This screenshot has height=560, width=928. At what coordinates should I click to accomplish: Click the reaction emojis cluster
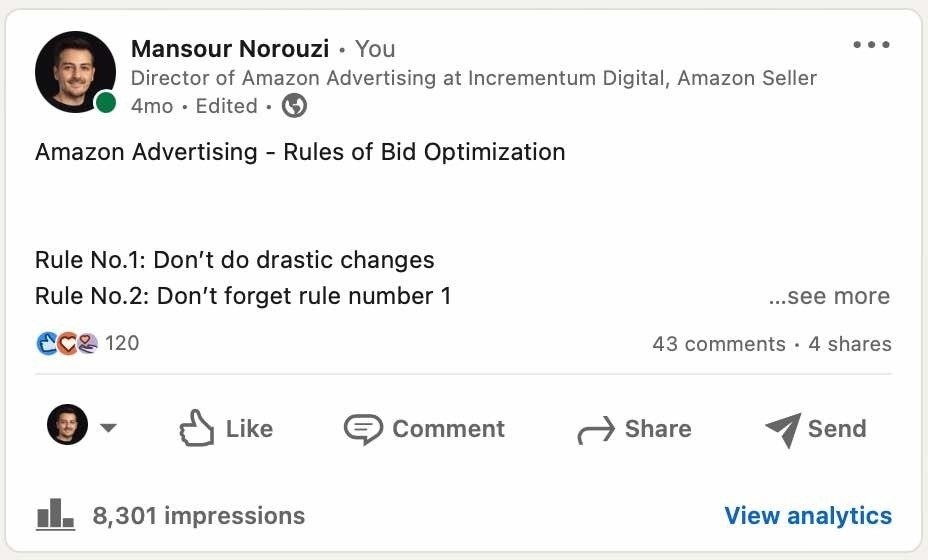pos(66,344)
